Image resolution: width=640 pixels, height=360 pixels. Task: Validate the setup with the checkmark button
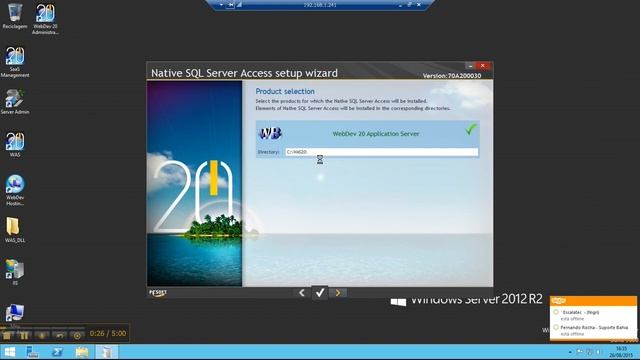click(x=320, y=292)
